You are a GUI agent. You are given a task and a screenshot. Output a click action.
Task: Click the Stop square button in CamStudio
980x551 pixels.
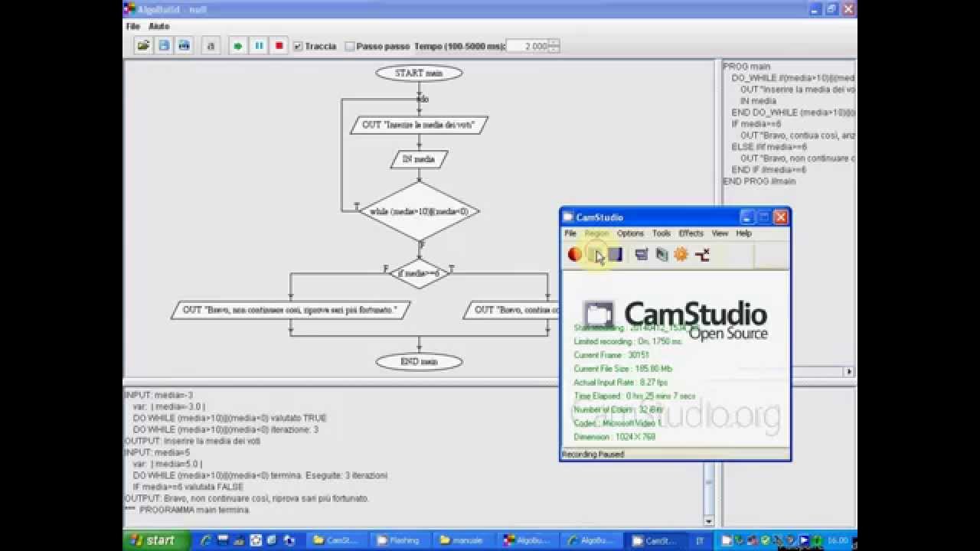point(615,255)
